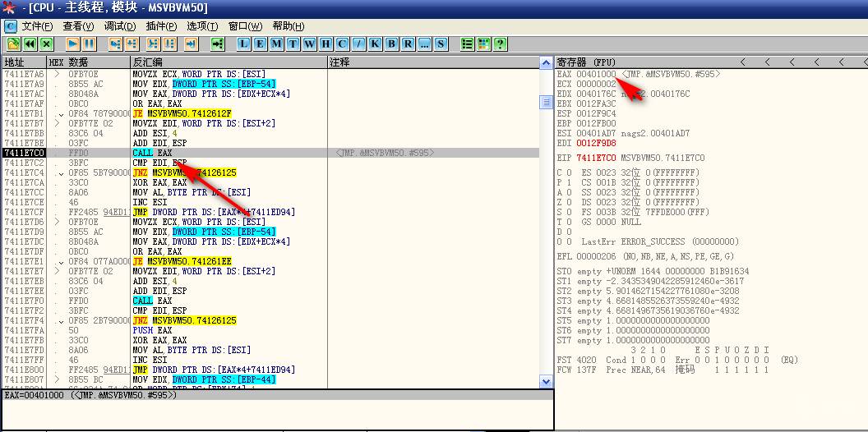The image size is (868, 432).
Task: Open the Call stack (K button)
Action: pos(375,44)
